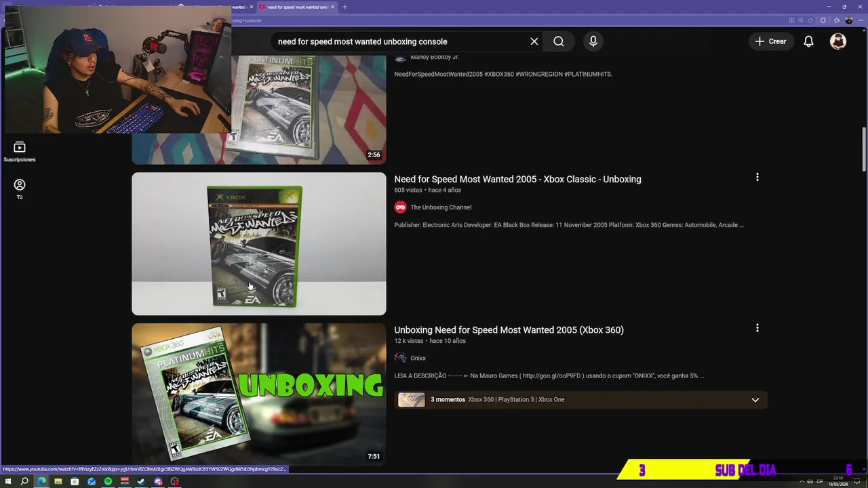Click the magnifying glass search button
The width and height of the screenshot is (868, 488).
click(x=559, y=41)
